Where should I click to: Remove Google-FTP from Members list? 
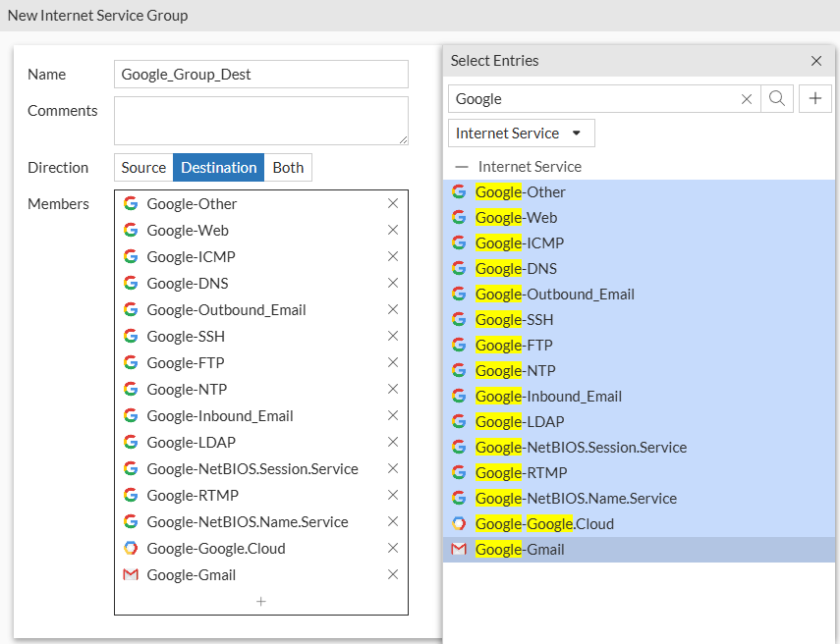(x=392, y=362)
